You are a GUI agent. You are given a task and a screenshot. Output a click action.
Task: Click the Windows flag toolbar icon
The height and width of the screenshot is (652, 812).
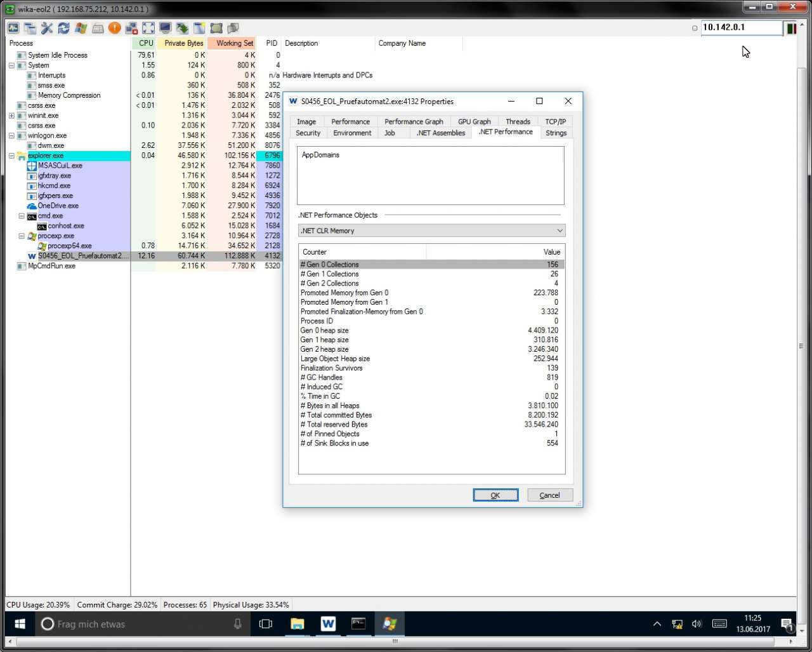tap(81, 28)
